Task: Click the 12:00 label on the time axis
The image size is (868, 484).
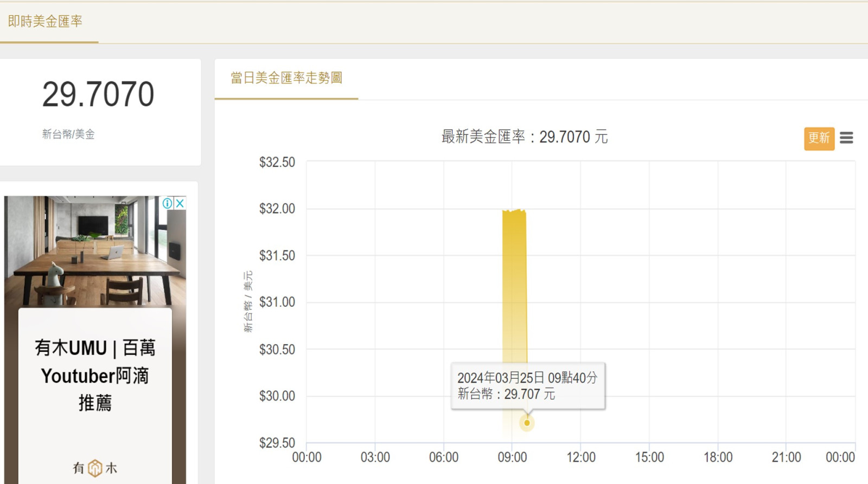Action: point(580,457)
